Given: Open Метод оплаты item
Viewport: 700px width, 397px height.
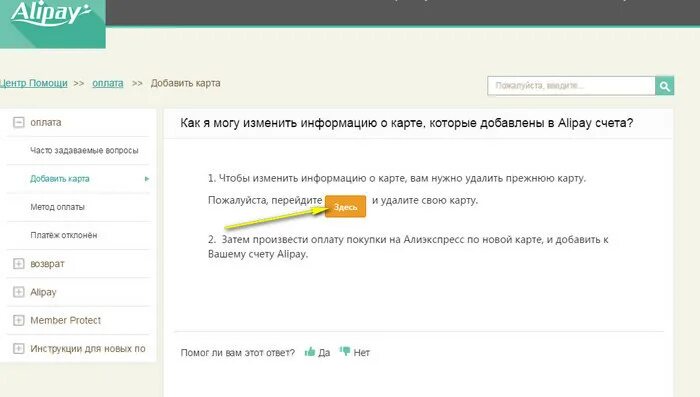Looking at the screenshot, I should click(58, 207).
